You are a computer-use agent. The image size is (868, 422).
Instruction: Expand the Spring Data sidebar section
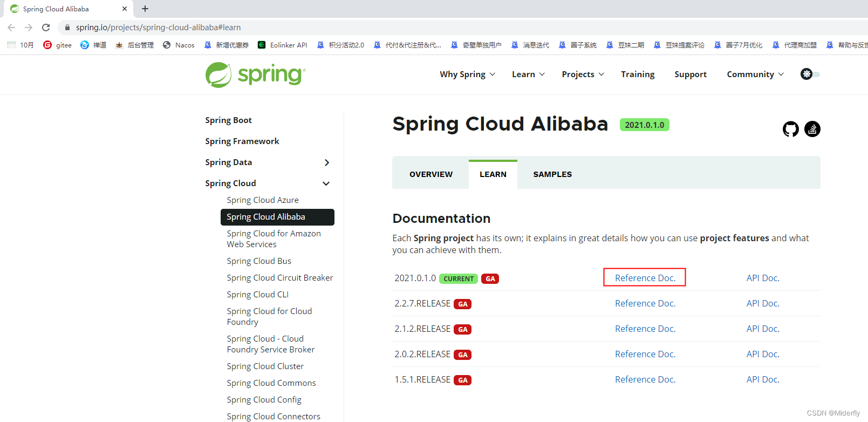pyautogui.click(x=326, y=162)
